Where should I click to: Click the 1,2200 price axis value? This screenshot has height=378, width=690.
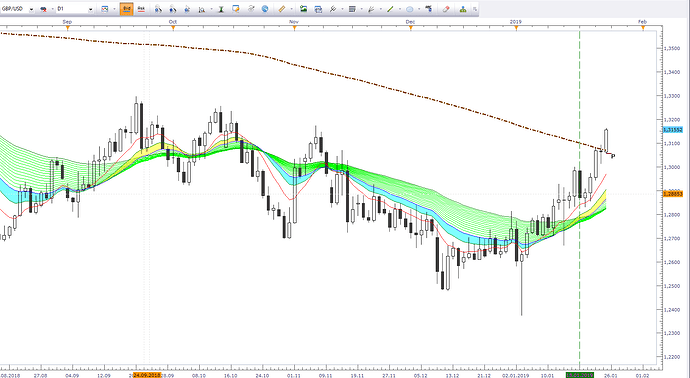click(x=672, y=357)
